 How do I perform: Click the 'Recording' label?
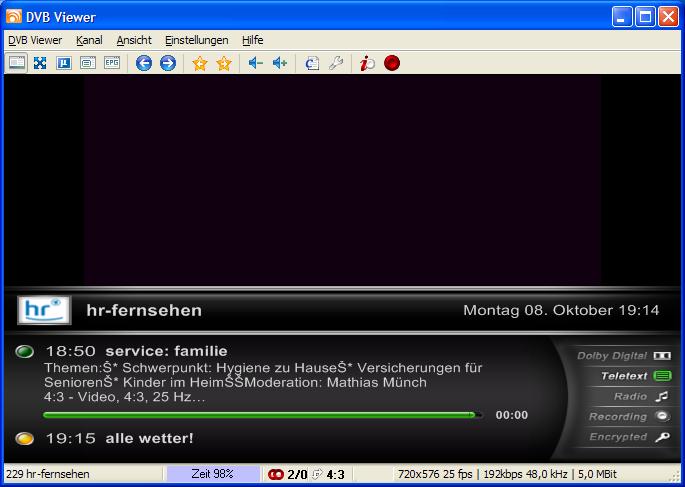(x=618, y=417)
